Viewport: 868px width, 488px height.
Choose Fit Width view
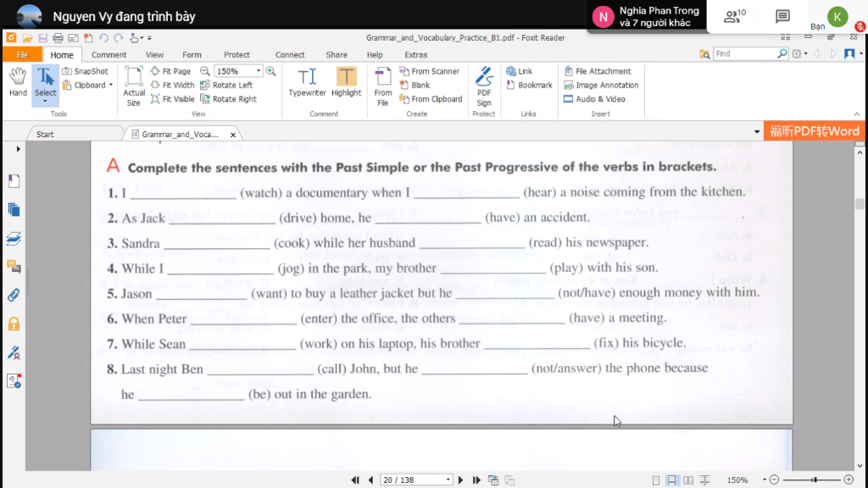172,86
